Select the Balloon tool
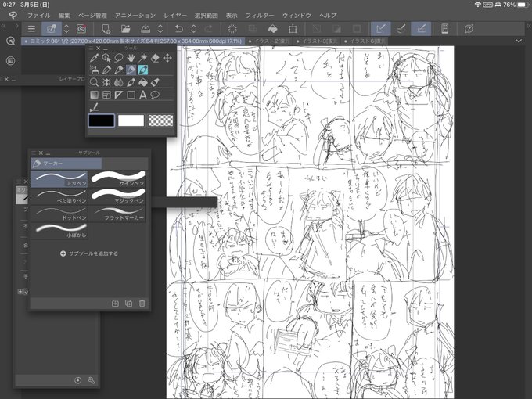This screenshot has height=399, width=532. 155,95
